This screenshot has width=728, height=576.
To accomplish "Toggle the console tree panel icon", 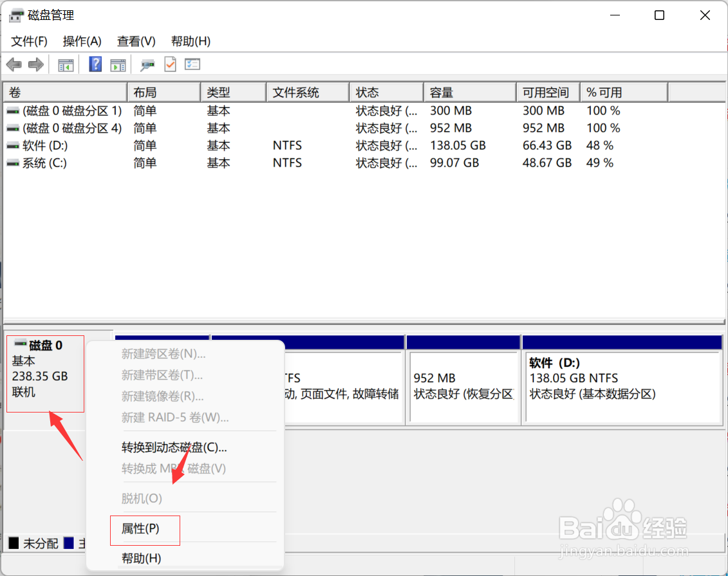I will (x=65, y=64).
